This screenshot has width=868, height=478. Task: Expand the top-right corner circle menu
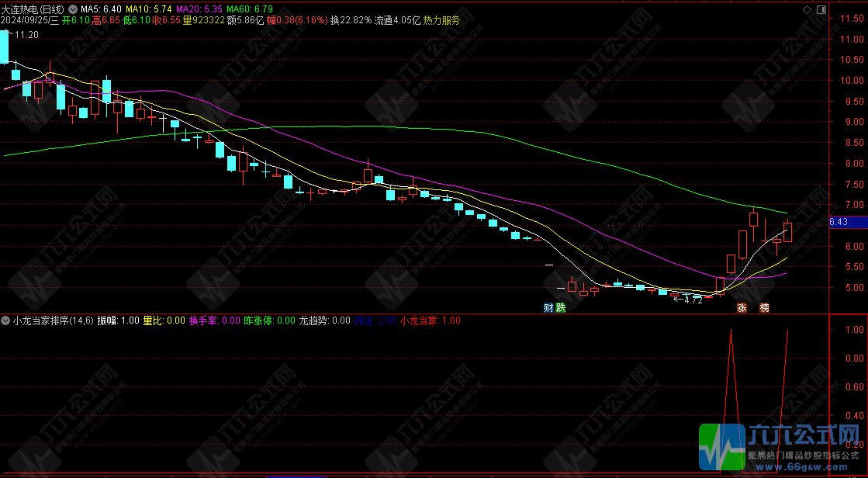tap(822, 9)
